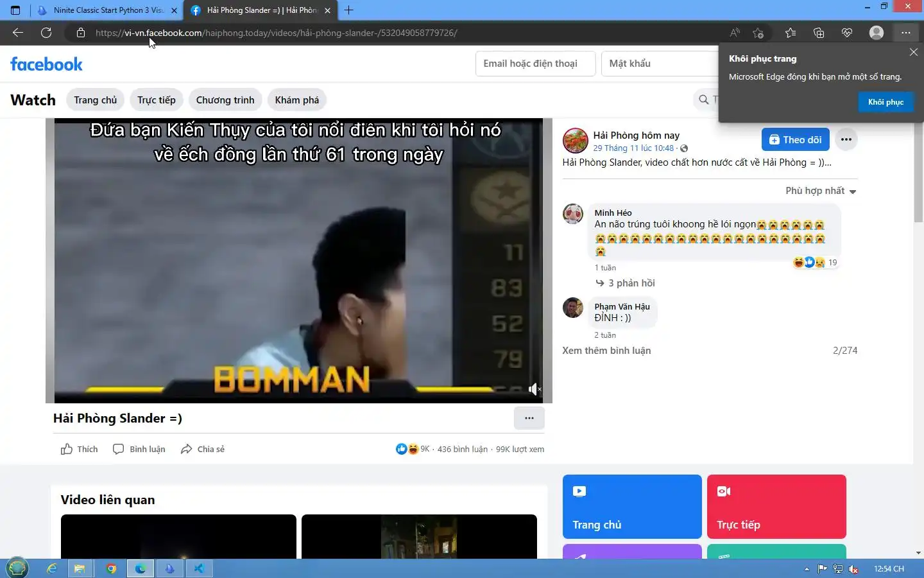924x578 pixels.
Task: Open the red Trực tiếp tile
Action: pos(776,507)
